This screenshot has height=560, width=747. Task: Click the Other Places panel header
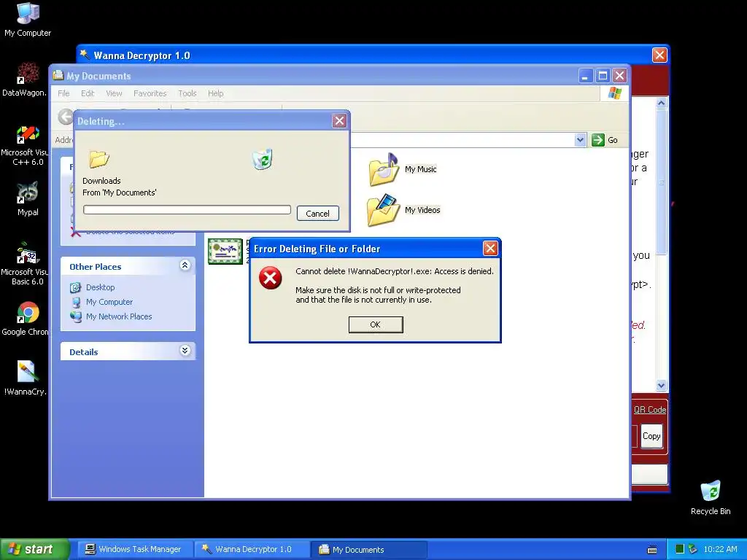tap(128, 267)
